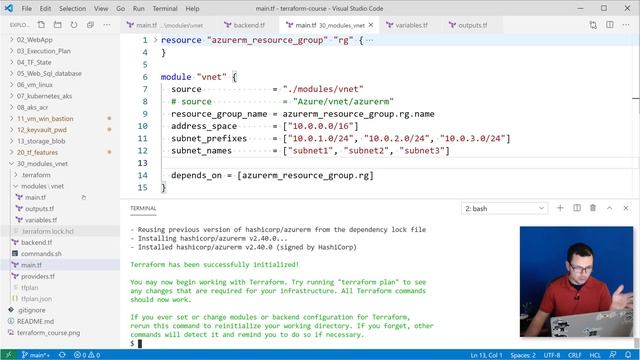Open the Selection menu
The image size is (640, 360).
(x=72, y=8)
